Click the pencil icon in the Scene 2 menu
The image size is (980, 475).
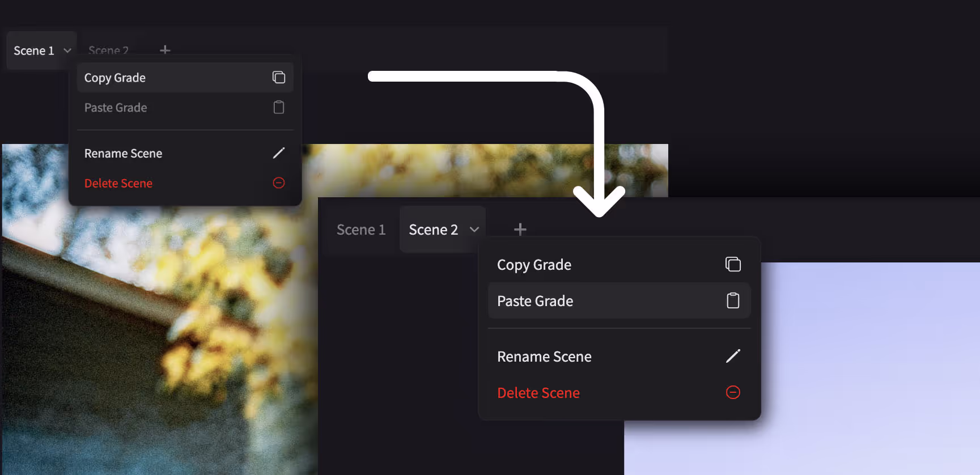point(733,356)
